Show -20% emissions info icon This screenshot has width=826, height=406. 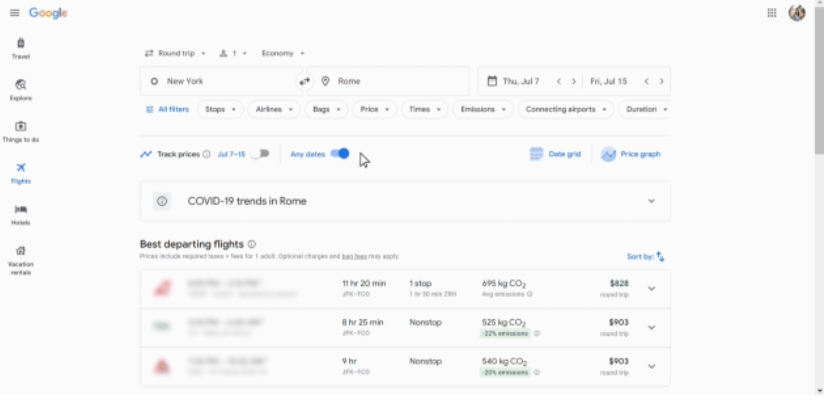[537, 372]
